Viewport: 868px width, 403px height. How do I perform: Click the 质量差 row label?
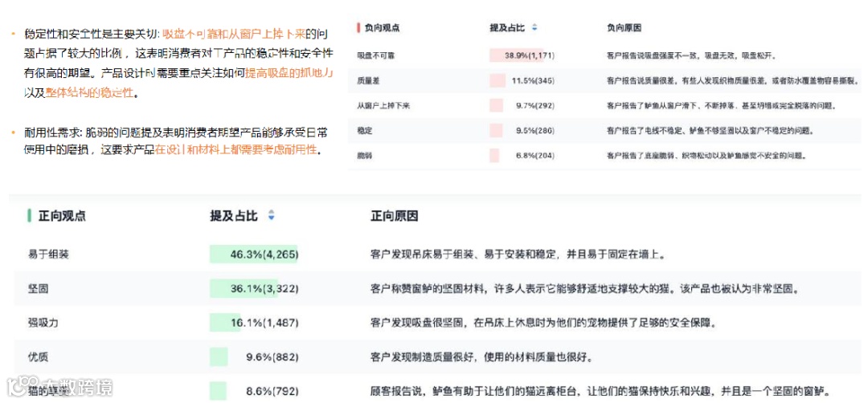click(x=369, y=81)
